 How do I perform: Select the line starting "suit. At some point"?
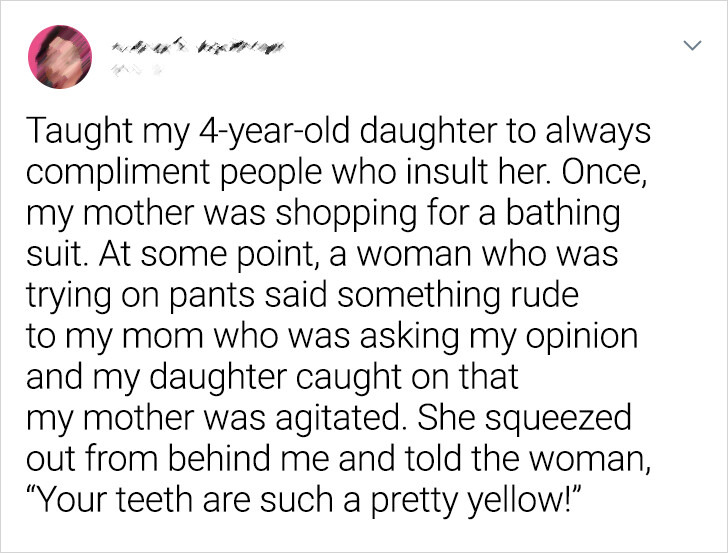point(322,254)
